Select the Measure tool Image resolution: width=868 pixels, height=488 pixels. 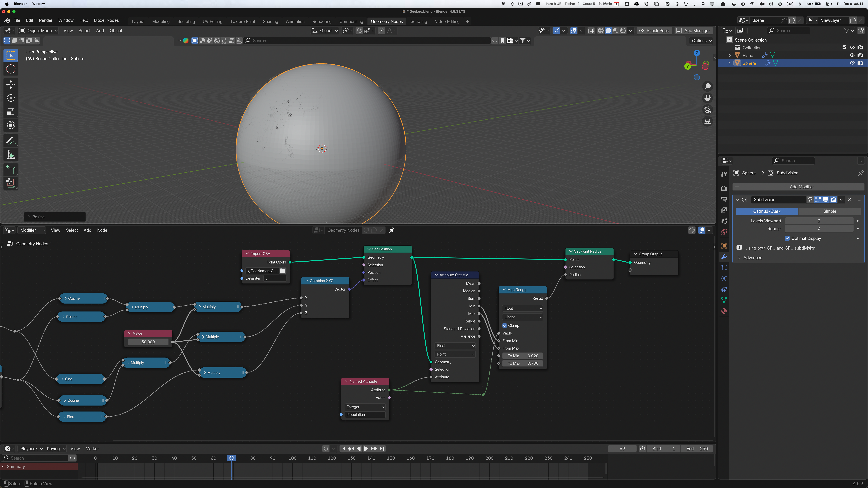(11, 155)
